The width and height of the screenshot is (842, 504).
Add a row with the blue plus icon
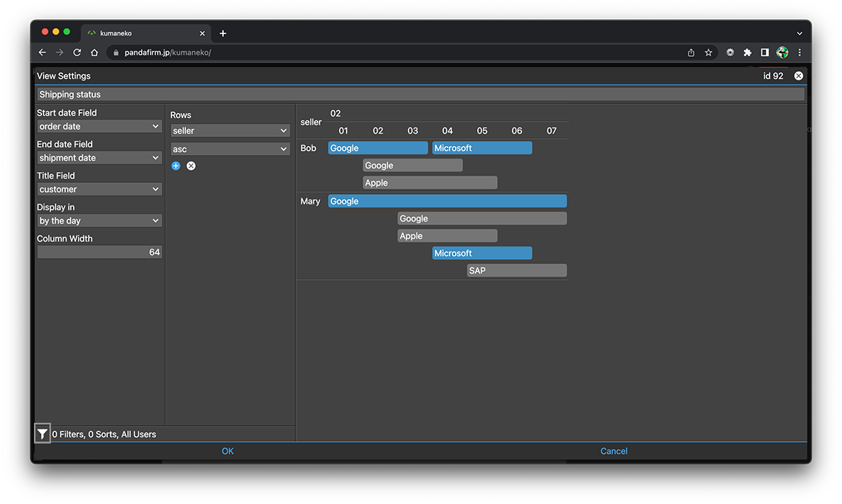pyautogui.click(x=176, y=166)
